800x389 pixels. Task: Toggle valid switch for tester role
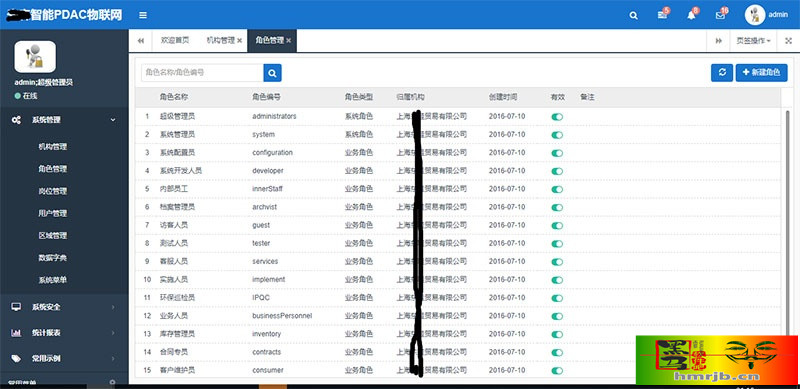[557, 244]
